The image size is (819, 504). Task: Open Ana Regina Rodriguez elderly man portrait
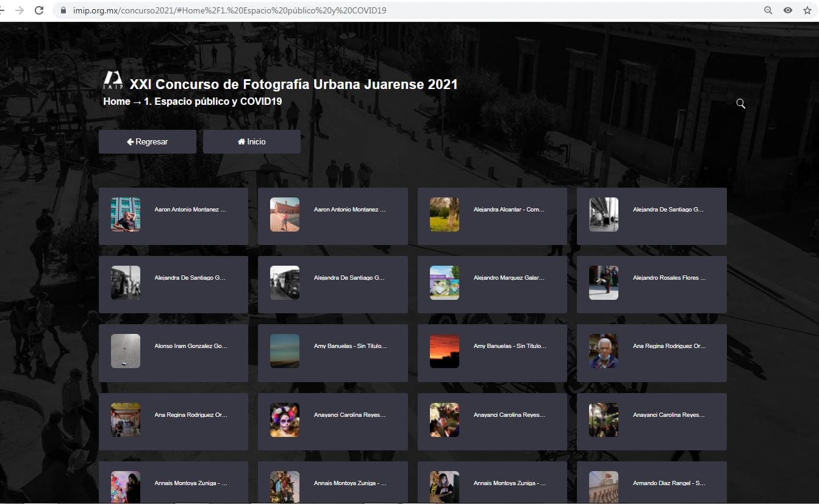click(x=651, y=352)
